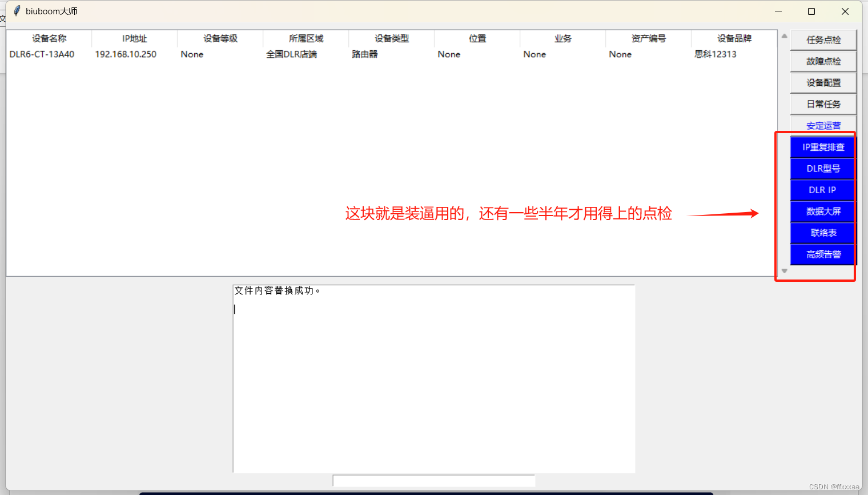
Task: Open the 联络表 button
Action: pyautogui.click(x=823, y=233)
